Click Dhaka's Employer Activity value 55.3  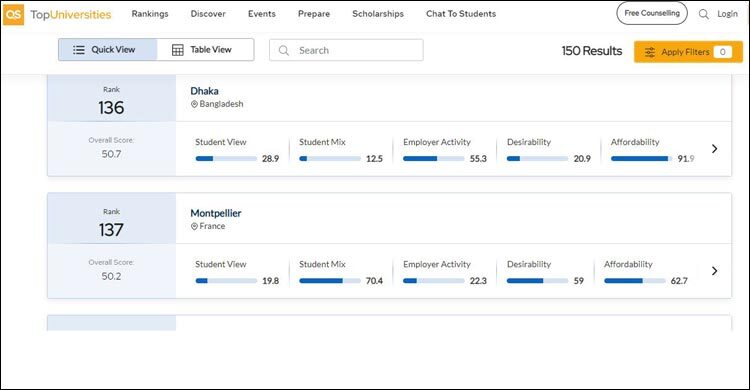point(478,158)
